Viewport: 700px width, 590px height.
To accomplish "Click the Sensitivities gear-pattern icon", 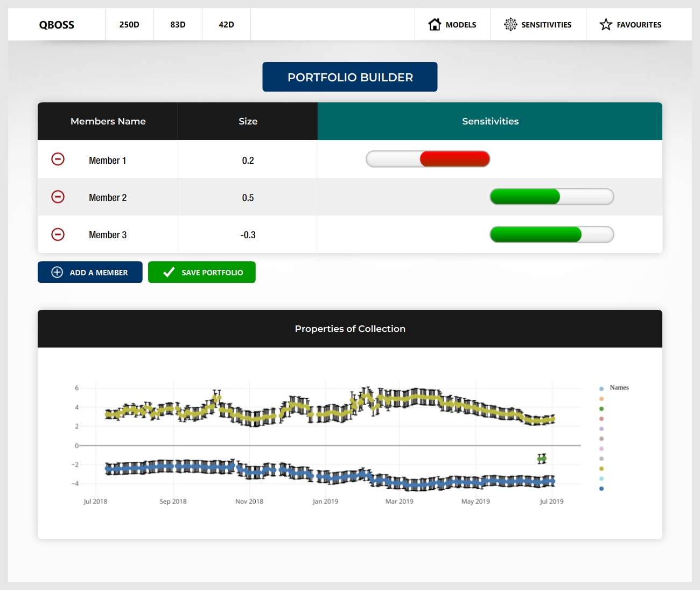I will [510, 24].
